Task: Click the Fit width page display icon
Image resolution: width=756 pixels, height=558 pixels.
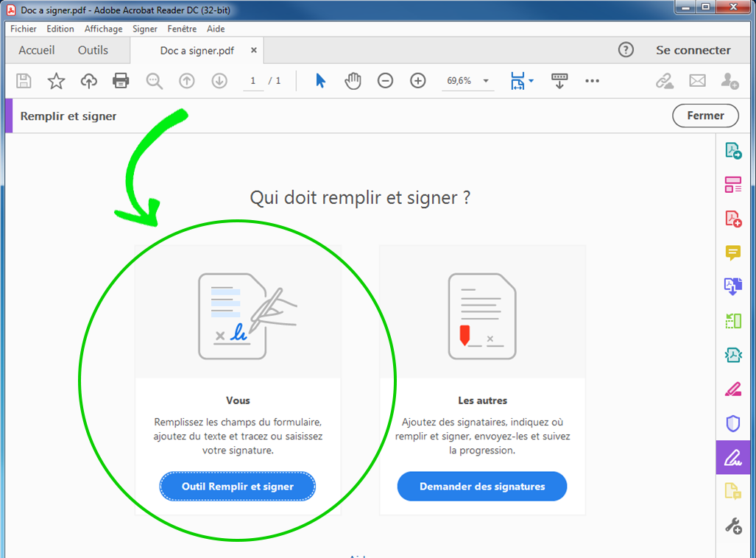Action: coord(517,81)
